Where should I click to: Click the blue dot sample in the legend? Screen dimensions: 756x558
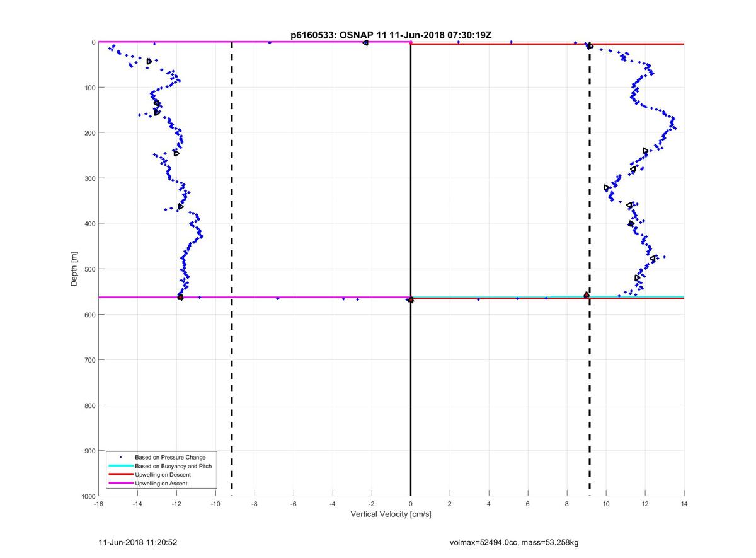pyautogui.click(x=120, y=456)
